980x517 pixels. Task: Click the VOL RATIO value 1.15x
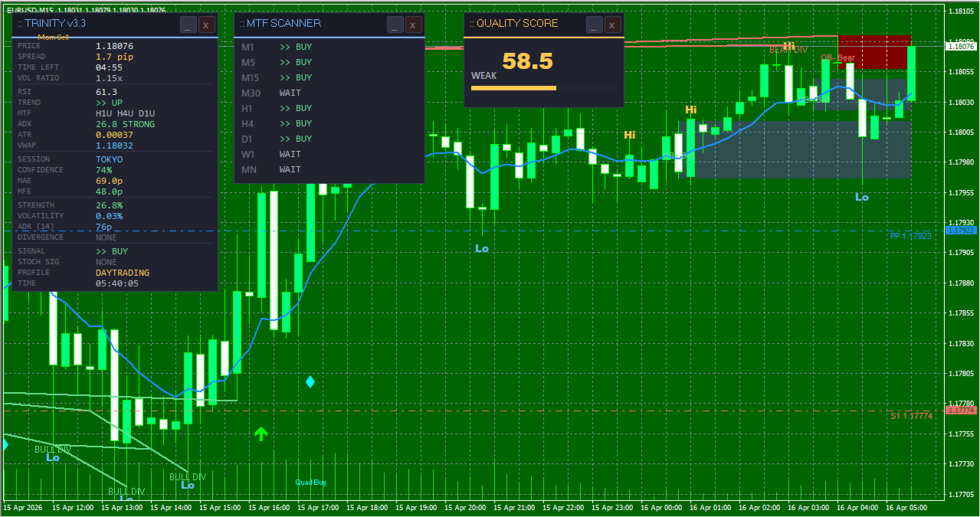point(109,78)
